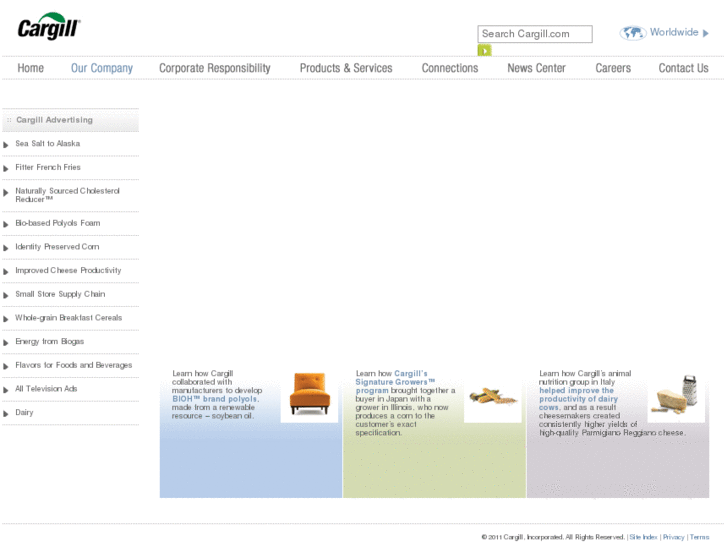Go to Corporate Responsibility menu
This screenshot has height=545, width=727.
click(215, 68)
